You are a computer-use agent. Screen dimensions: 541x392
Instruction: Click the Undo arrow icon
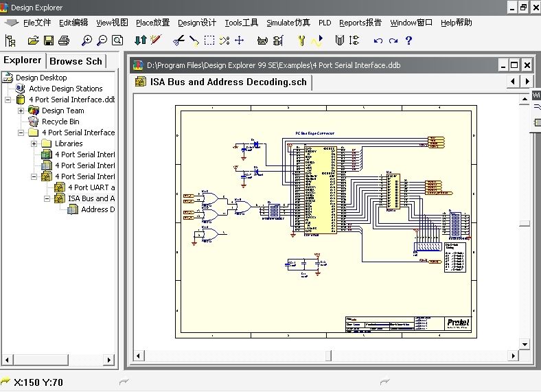point(378,41)
